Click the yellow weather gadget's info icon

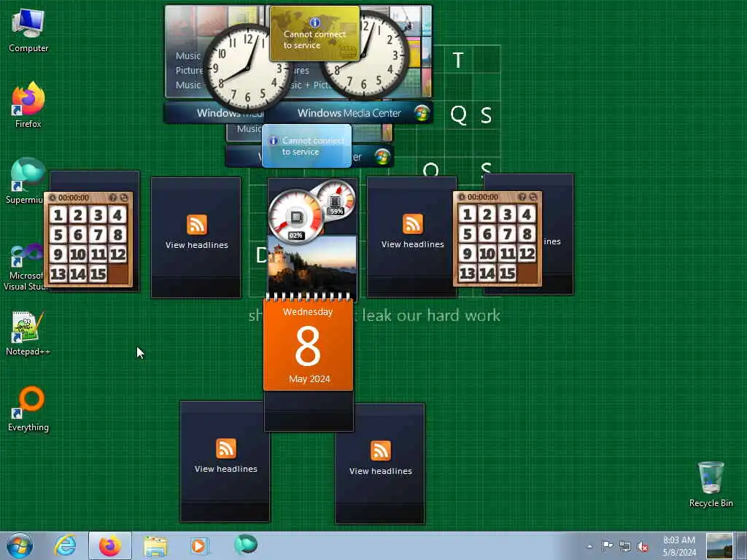click(x=315, y=23)
